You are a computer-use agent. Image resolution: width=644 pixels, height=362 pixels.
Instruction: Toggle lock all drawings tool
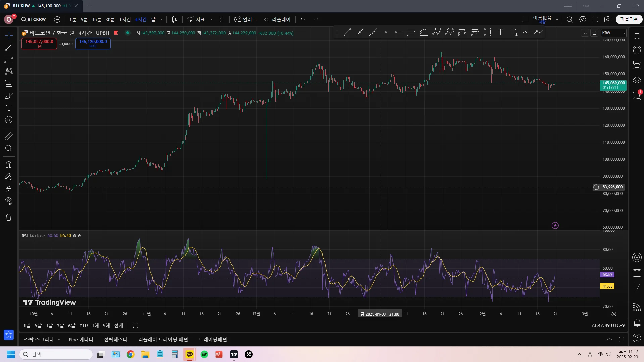pyautogui.click(x=9, y=189)
